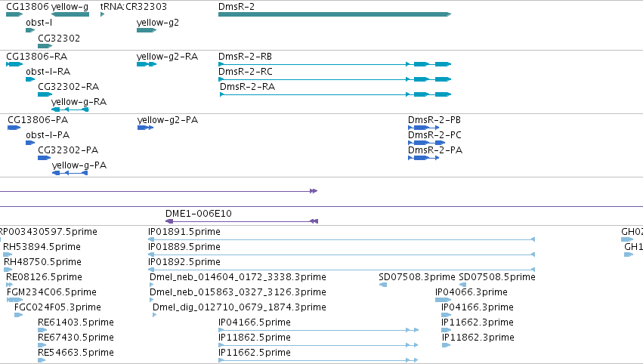Click the IP11862.5prime label
Viewport: 643px width, 364px height.
(x=254, y=338)
